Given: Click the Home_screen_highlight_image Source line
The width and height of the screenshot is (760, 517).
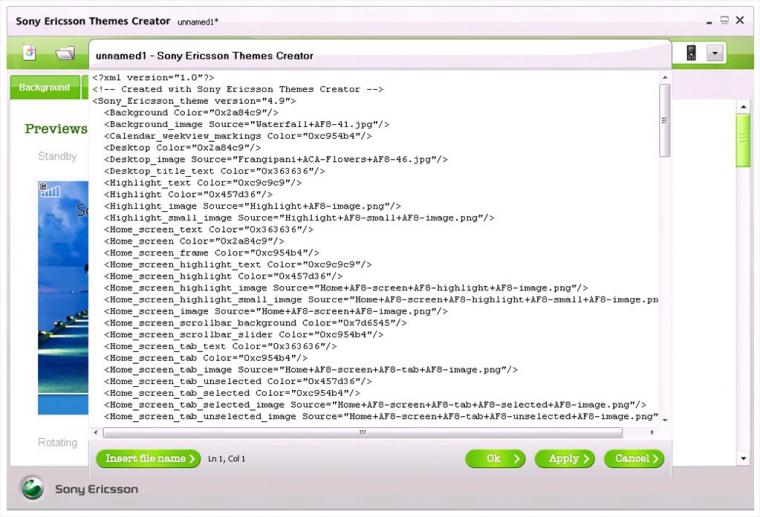Looking at the screenshot, I should coord(346,288).
